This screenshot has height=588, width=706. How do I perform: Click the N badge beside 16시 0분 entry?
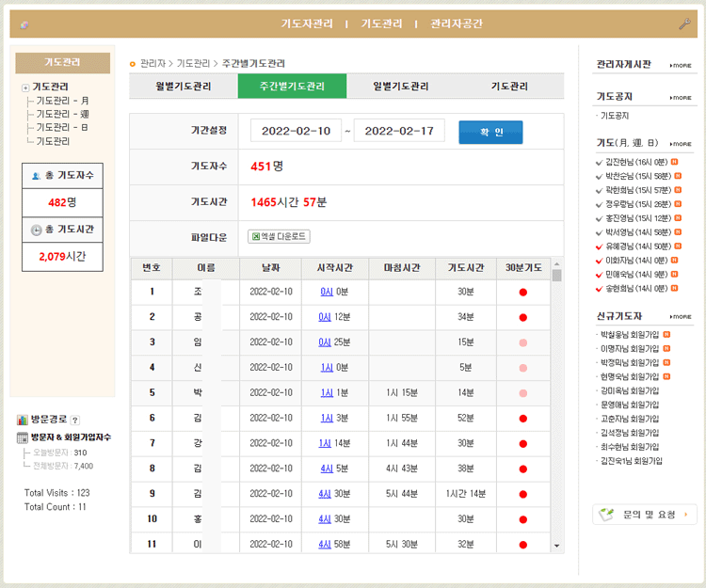click(x=675, y=162)
